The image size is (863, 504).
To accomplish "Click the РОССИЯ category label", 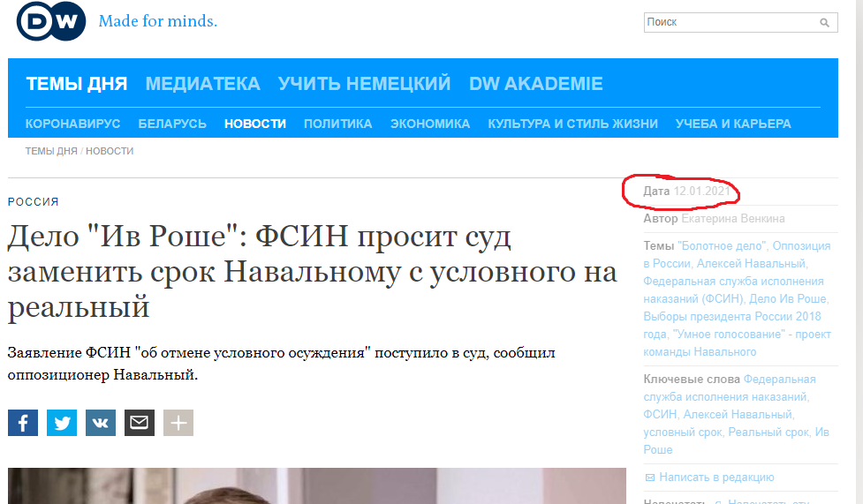I will click(x=33, y=202).
